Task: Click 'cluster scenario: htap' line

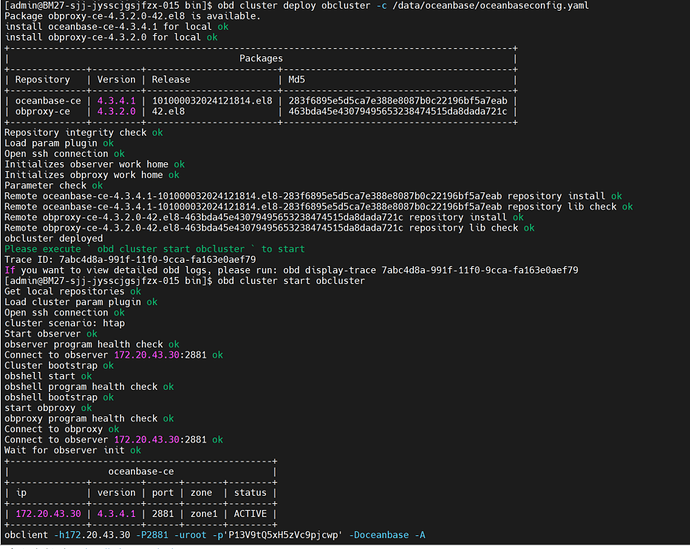Action: pyautogui.click(x=65, y=323)
